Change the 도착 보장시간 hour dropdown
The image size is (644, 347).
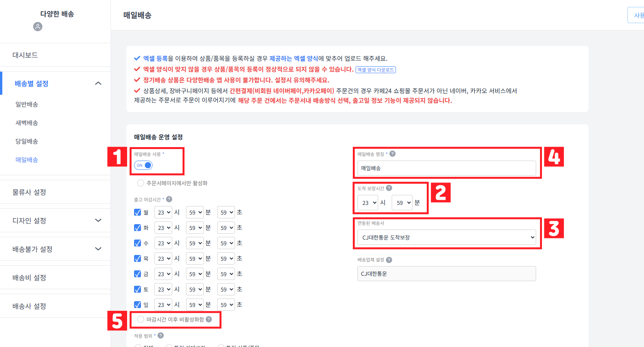click(367, 203)
